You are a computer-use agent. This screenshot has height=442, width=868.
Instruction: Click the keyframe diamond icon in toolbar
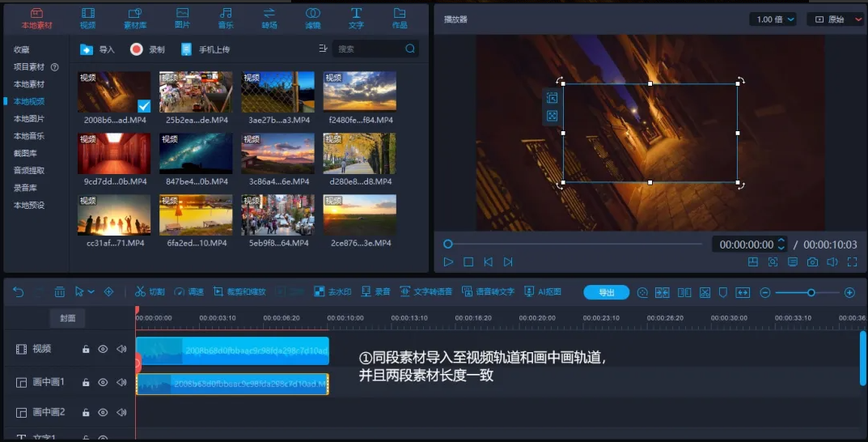tap(108, 292)
